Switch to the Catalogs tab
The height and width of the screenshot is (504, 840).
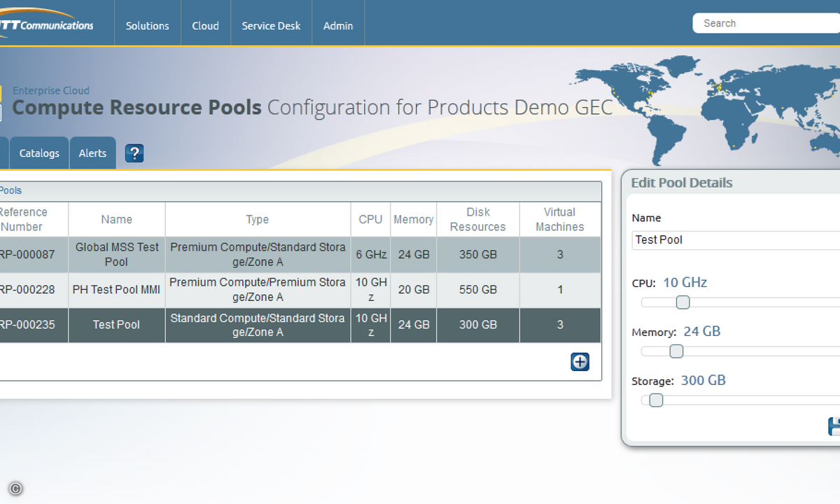[x=39, y=153]
